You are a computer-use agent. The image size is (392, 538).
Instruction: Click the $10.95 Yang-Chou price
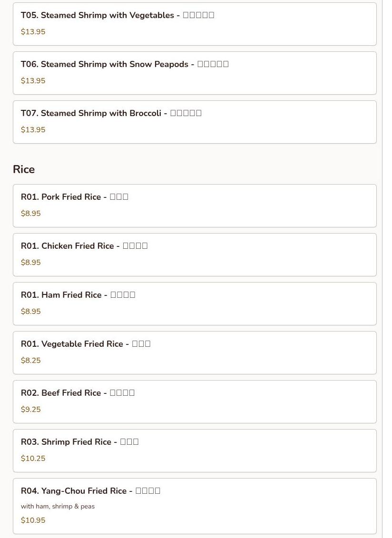33,520
